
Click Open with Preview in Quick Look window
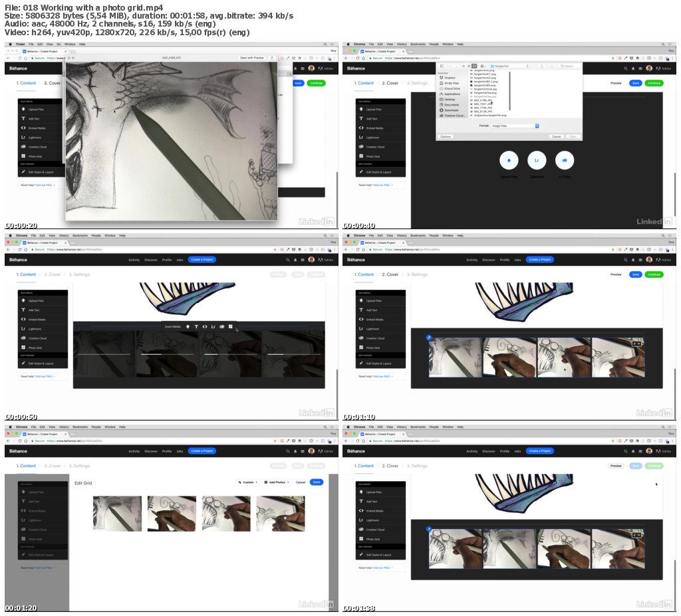click(x=252, y=58)
